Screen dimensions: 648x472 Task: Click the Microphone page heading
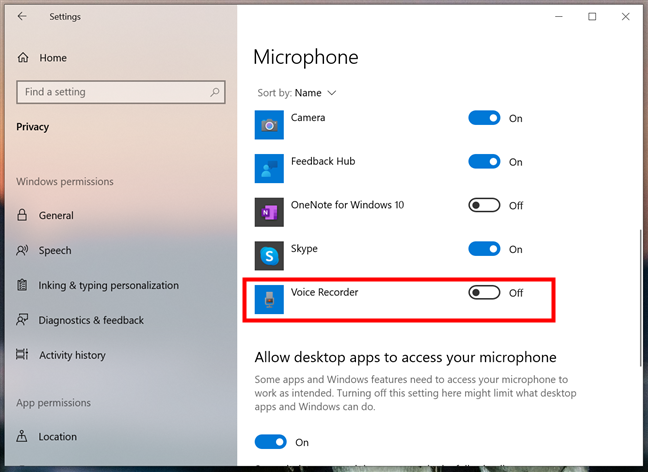click(306, 57)
